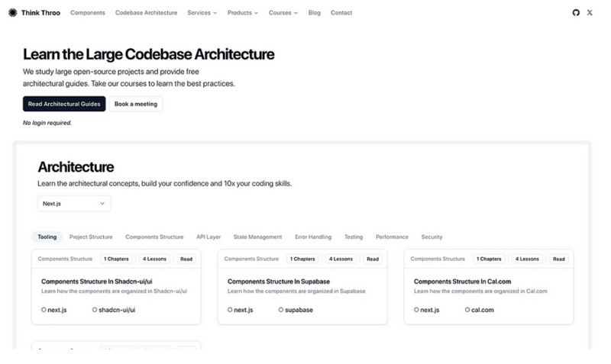Screen dimensions: 611x364
Task: Select the State Management tab
Action: pyautogui.click(x=257, y=237)
